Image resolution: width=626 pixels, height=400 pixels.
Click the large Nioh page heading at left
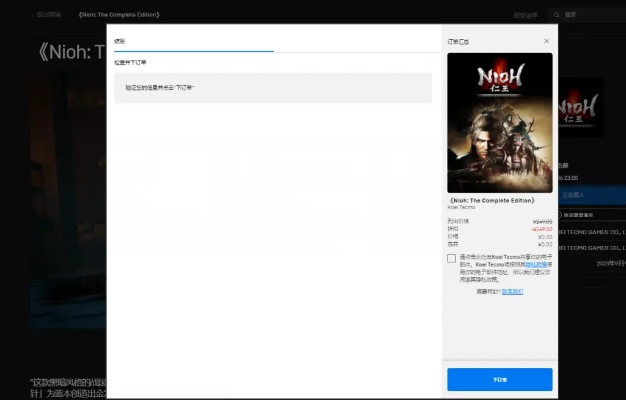pyautogui.click(x=70, y=52)
